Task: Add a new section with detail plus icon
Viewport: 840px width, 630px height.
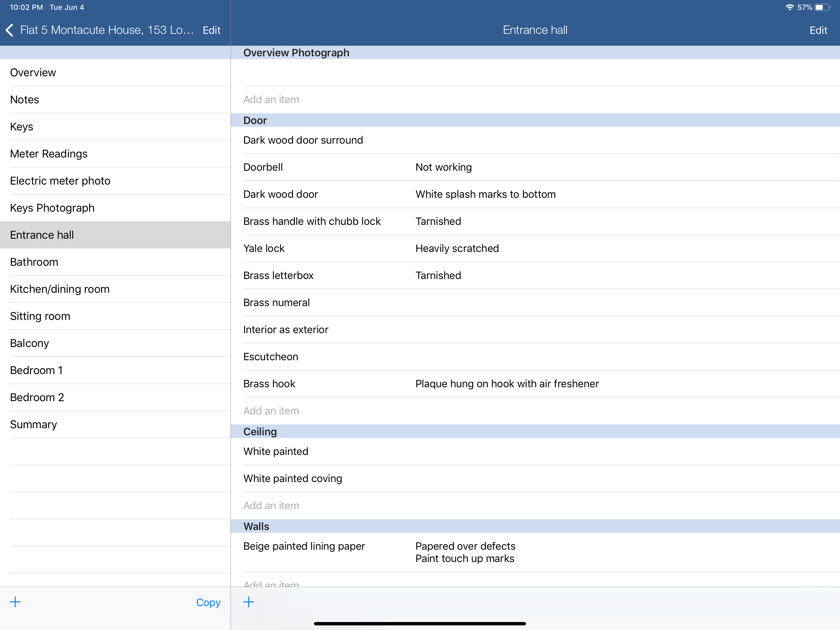Action: tap(248, 601)
